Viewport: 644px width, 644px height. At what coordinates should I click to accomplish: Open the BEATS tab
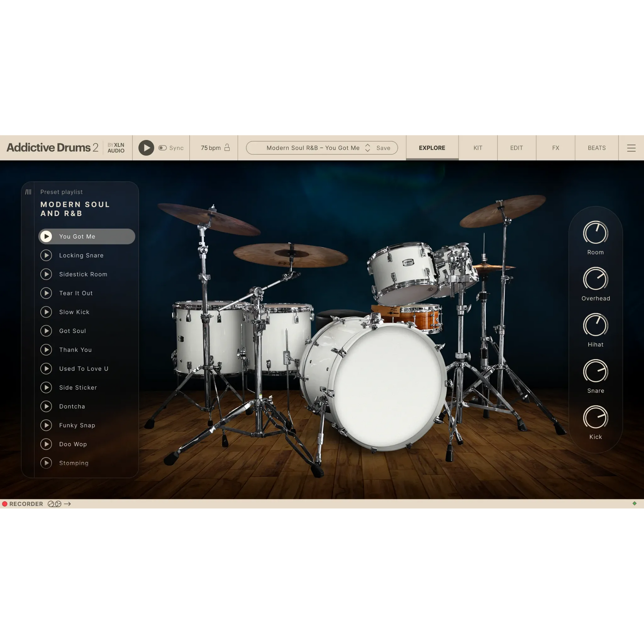tap(597, 148)
